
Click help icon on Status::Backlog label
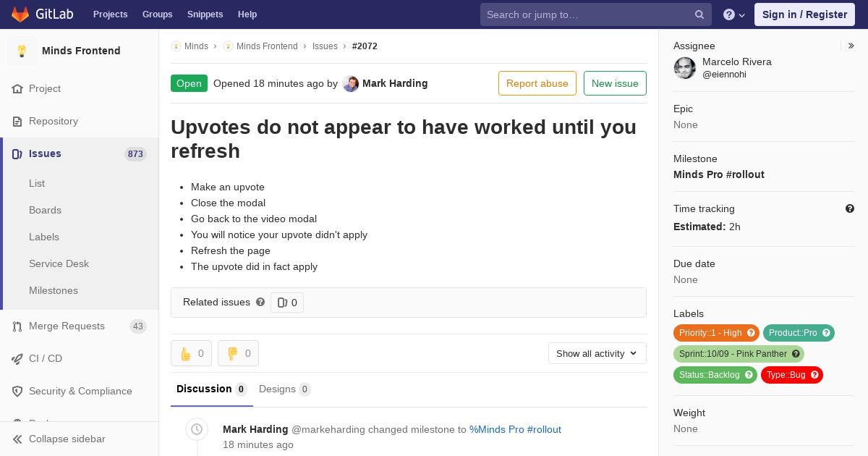(x=749, y=375)
